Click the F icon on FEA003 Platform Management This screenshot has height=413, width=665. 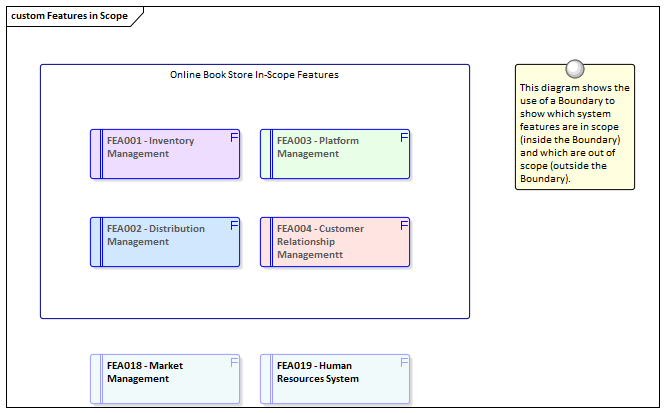[404, 138]
